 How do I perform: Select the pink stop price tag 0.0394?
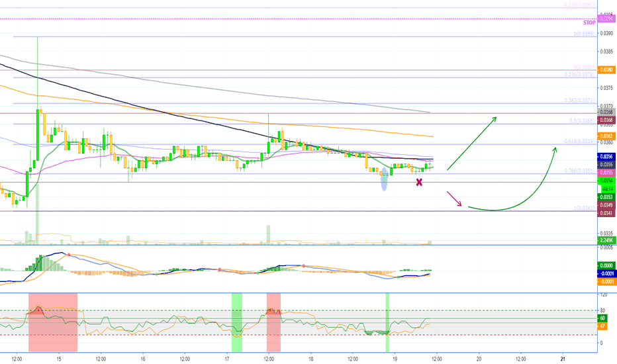(606, 19)
